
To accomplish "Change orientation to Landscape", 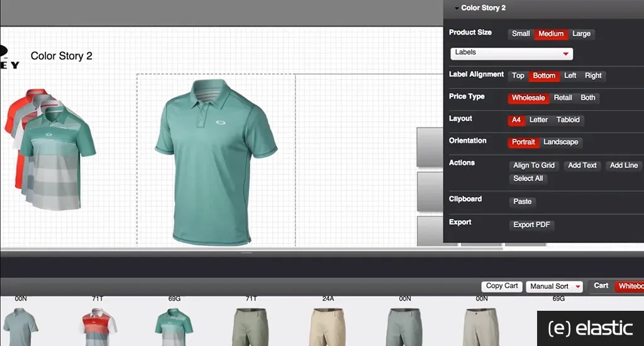I will (560, 142).
